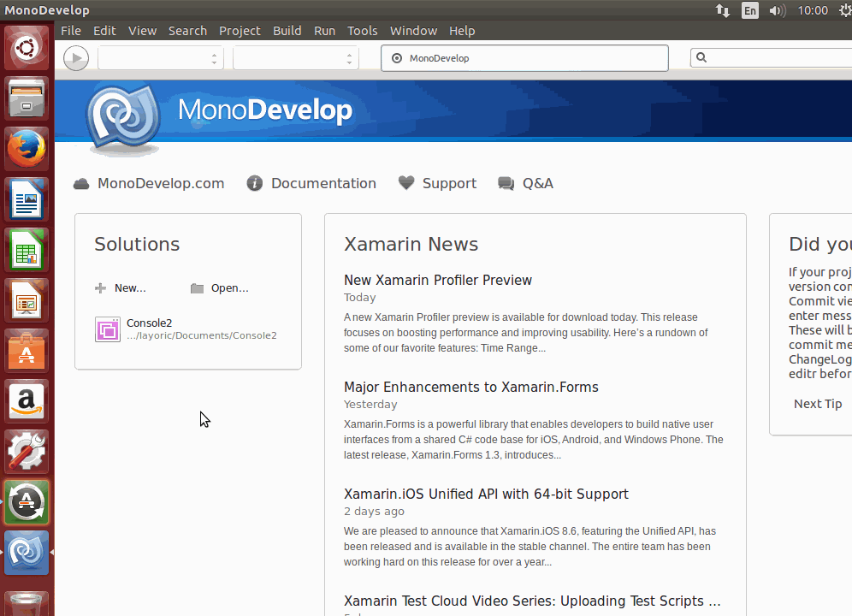Launch Firefox from the launcher
The image size is (852, 616).
click(x=26, y=149)
